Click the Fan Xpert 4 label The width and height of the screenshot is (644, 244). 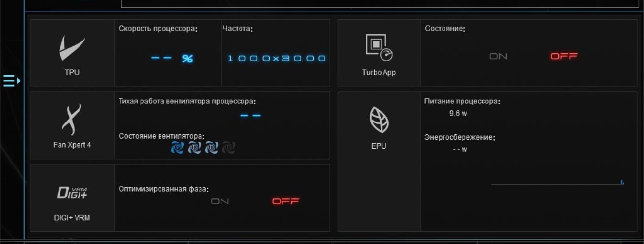(x=72, y=145)
